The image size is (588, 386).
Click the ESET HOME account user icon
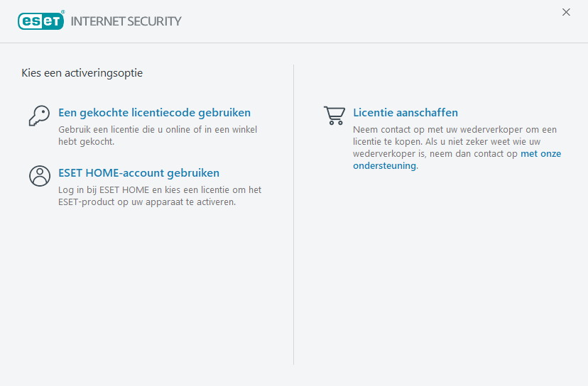39,175
